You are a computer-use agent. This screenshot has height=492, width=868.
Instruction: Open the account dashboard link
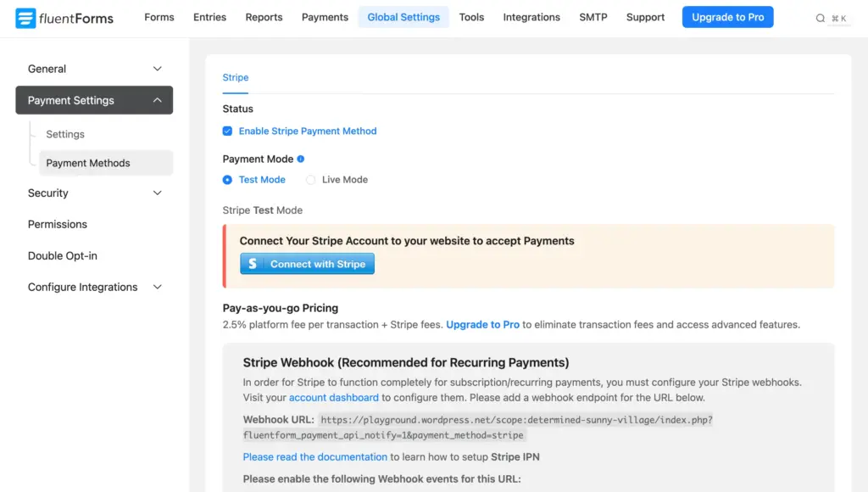[333, 397]
